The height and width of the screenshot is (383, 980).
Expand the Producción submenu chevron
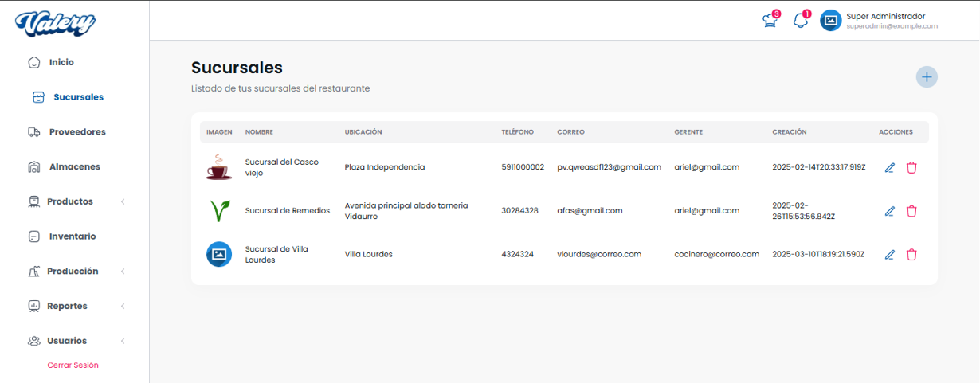coord(123,272)
